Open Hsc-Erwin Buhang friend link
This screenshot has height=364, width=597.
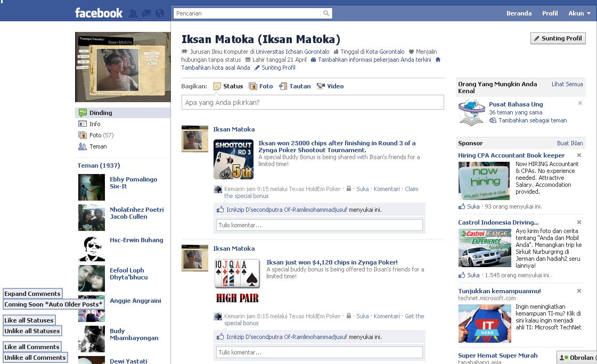pos(136,240)
